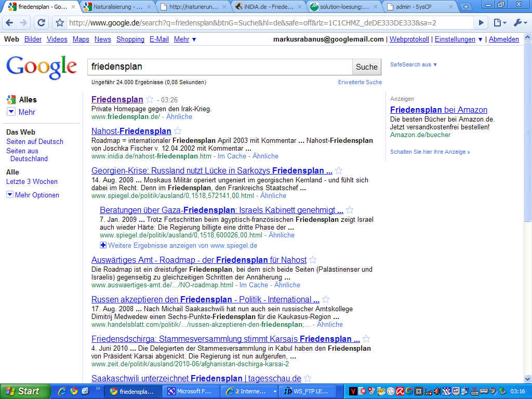This screenshot has height=399, width=532.
Task: Star the Friedensplan first result
Action: (150, 99)
